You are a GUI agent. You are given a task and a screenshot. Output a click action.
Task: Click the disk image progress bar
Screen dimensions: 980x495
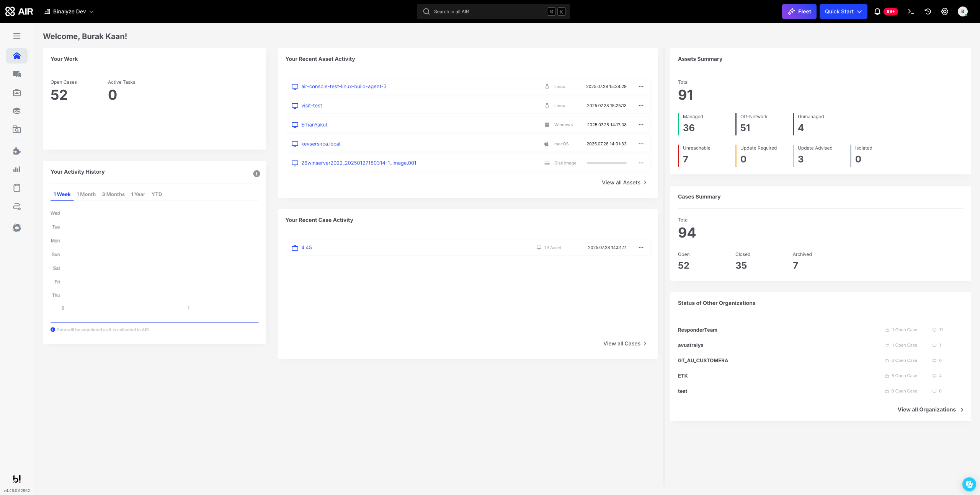click(606, 163)
